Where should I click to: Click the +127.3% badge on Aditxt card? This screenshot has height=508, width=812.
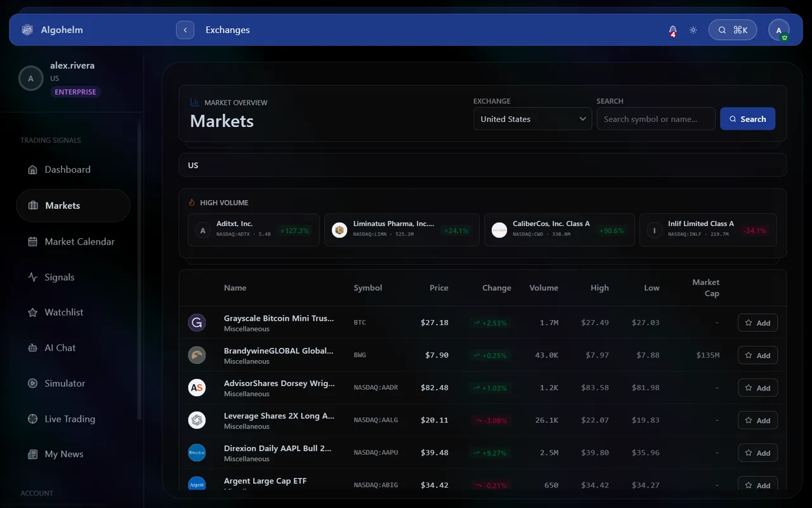tap(294, 231)
